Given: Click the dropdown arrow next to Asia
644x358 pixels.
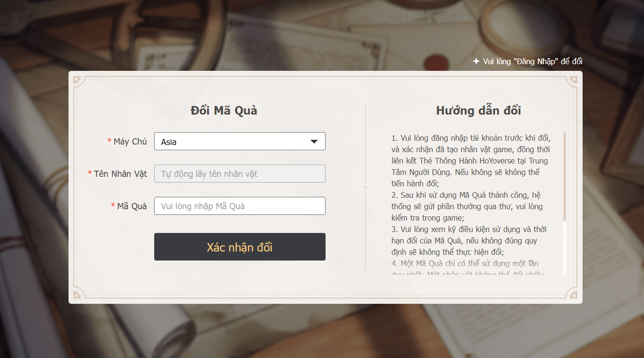Looking at the screenshot, I should click(314, 141).
